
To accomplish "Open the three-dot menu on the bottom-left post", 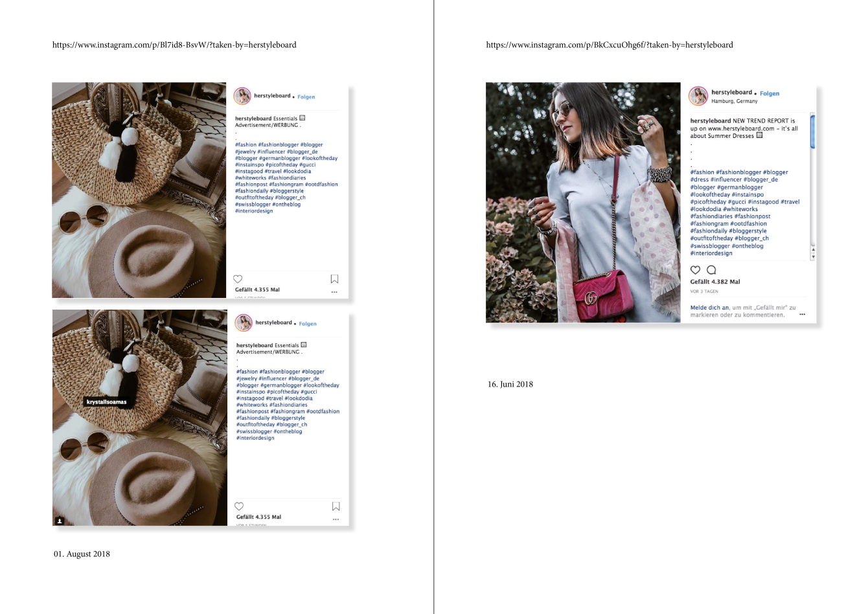I will point(336,519).
